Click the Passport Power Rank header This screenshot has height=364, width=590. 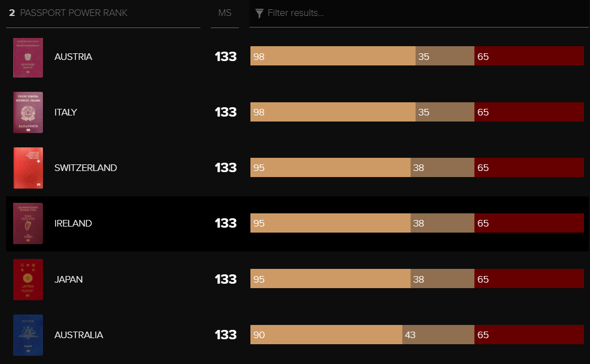tap(73, 13)
